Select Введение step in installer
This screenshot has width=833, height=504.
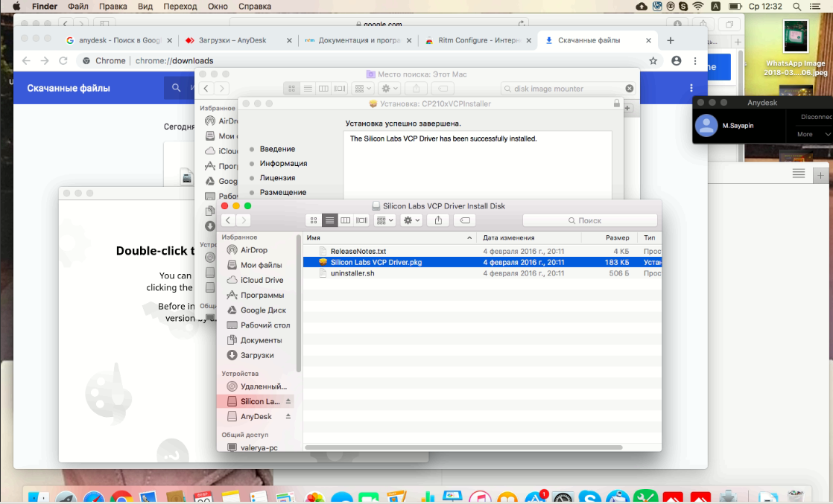277,149
